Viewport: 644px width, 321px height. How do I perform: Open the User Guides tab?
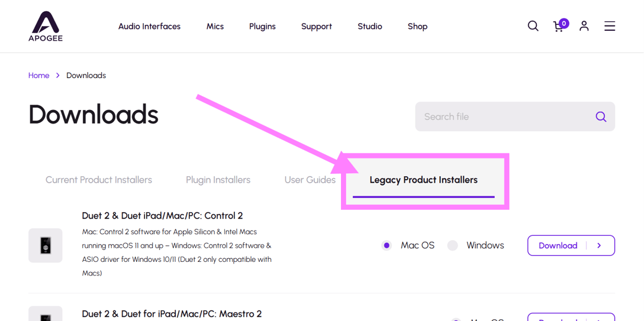pos(310,180)
